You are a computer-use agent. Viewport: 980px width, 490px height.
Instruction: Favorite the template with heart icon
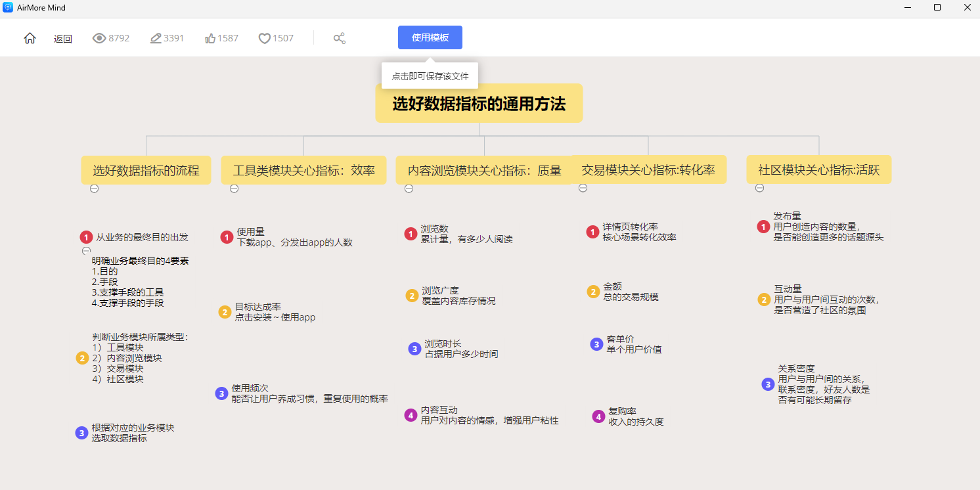(264, 38)
